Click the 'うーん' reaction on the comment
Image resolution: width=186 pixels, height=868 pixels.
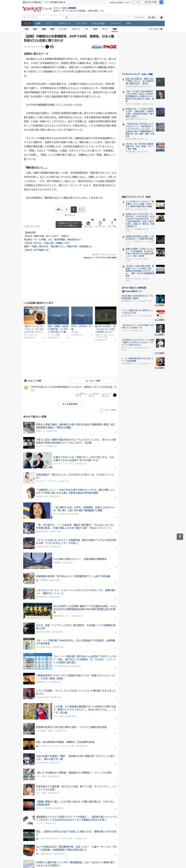pyautogui.click(x=106, y=395)
